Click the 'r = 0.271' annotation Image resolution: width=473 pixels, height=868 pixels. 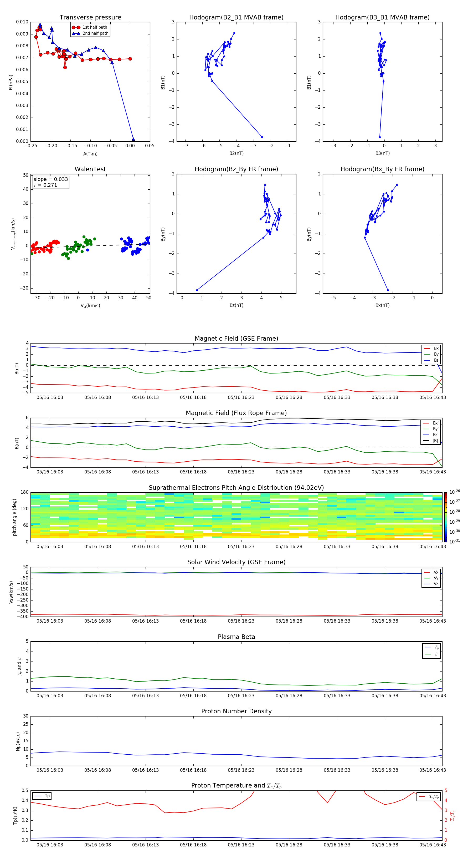pyautogui.click(x=45, y=185)
